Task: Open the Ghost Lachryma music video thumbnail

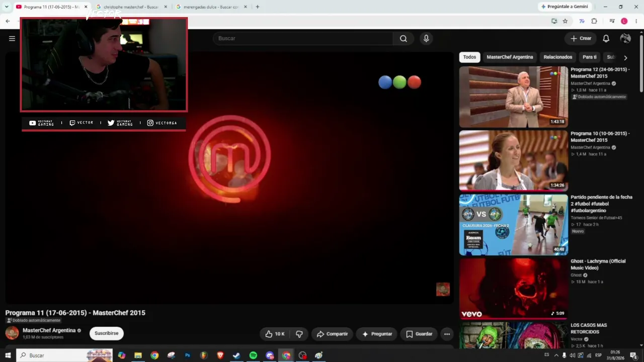Action: (x=514, y=289)
